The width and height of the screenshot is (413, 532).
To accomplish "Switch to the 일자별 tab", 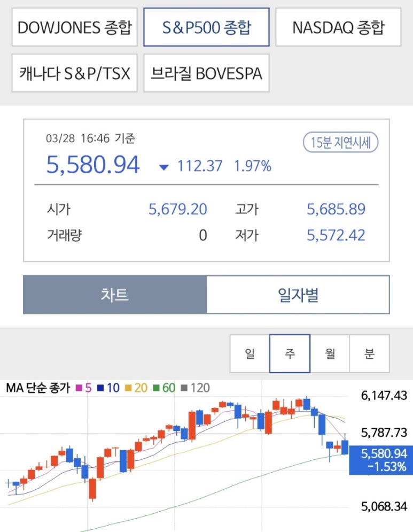I will [298, 295].
